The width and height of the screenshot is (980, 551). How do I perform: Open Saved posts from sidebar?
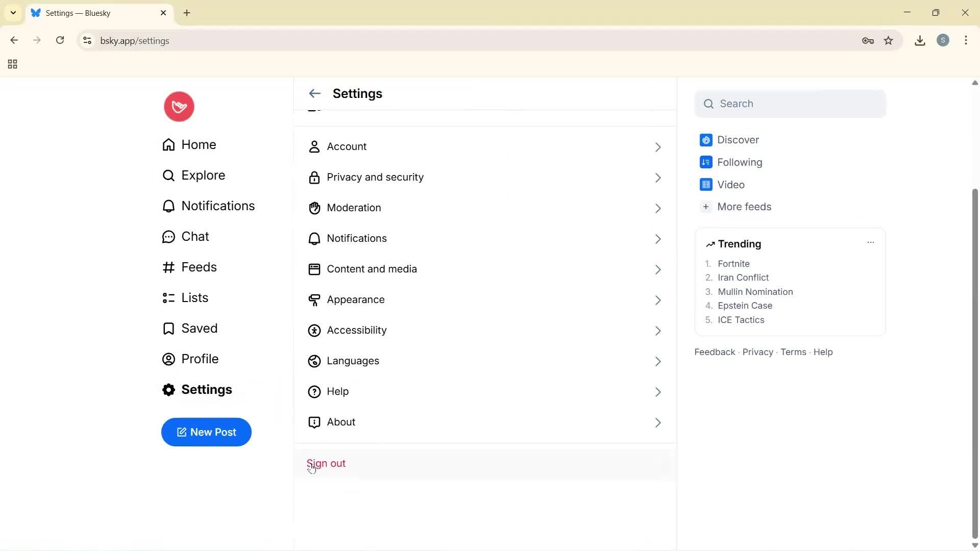(200, 328)
